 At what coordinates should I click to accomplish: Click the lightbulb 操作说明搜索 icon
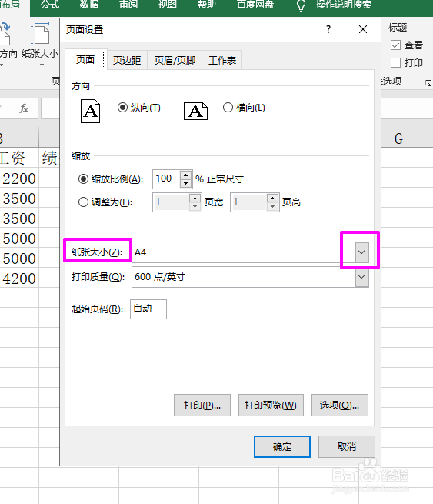pyautogui.click(x=301, y=5)
